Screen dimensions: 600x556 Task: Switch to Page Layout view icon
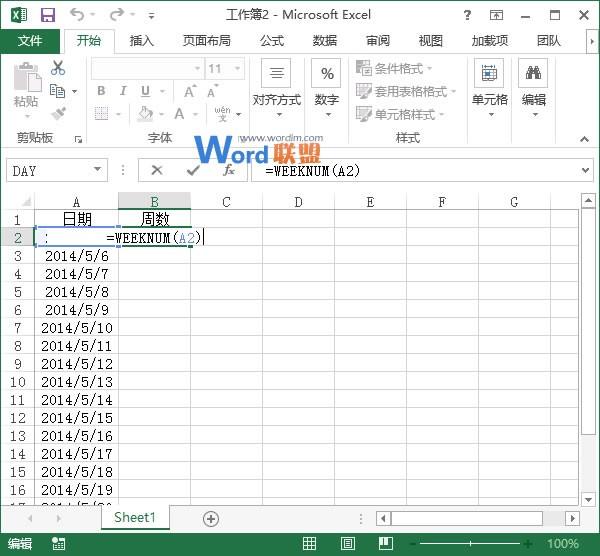(x=347, y=544)
